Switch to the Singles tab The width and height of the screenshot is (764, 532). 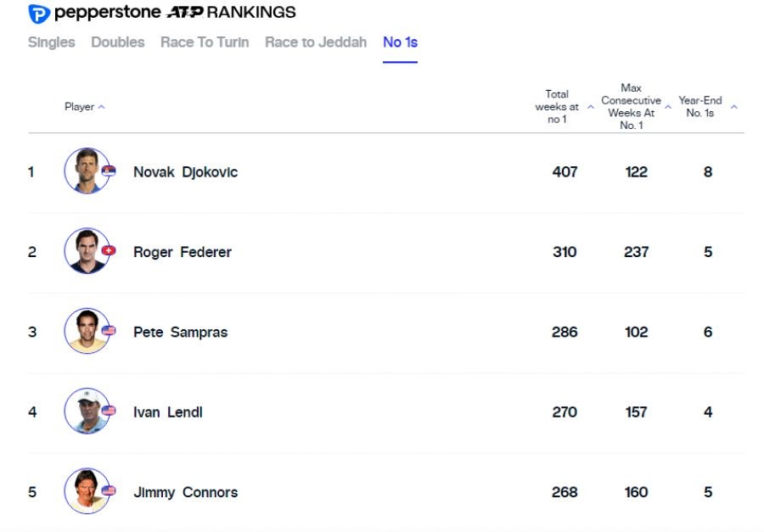click(51, 42)
